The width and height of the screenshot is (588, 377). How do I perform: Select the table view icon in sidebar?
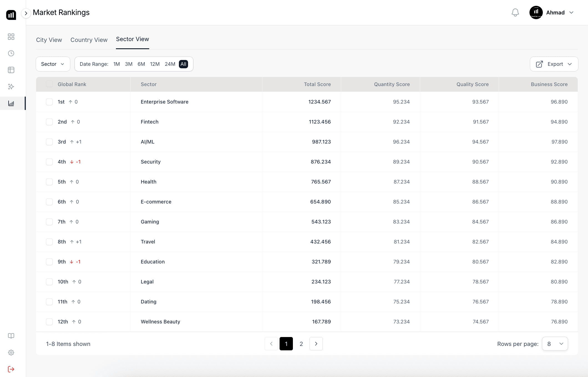11,70
